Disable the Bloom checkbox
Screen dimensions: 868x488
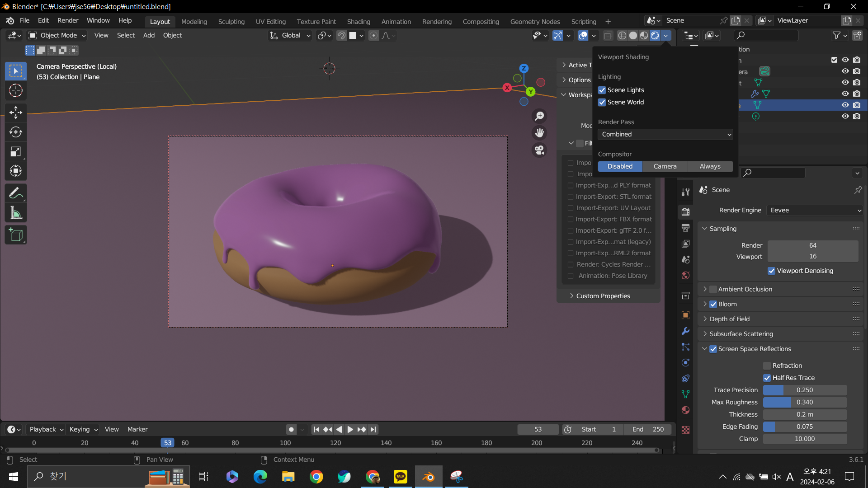coord(713,304)
